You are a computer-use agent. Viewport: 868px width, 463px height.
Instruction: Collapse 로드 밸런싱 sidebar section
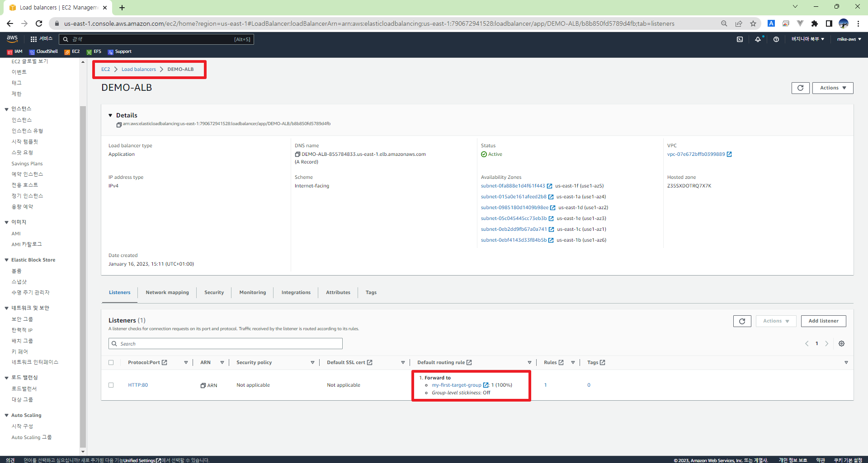point(6,378)
